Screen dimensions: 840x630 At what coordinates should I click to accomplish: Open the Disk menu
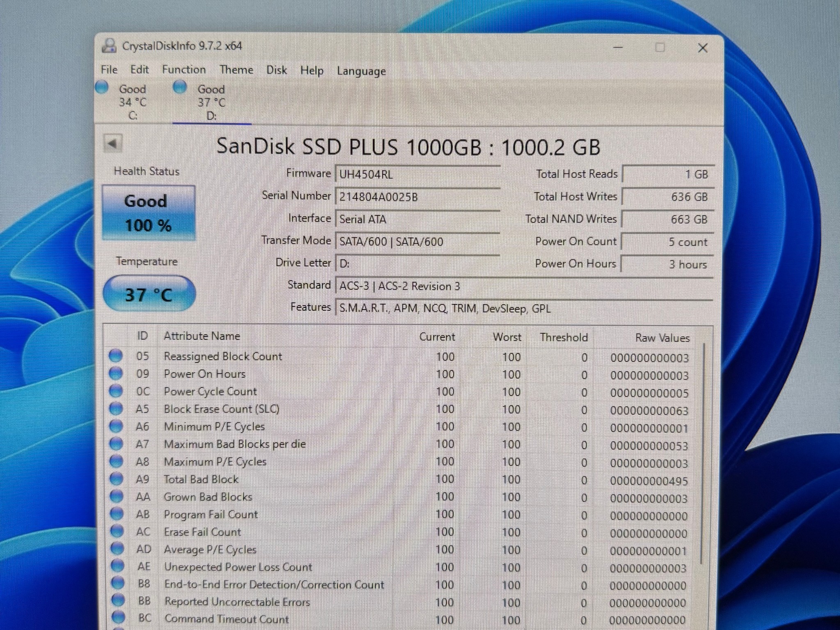coord(276,70)
